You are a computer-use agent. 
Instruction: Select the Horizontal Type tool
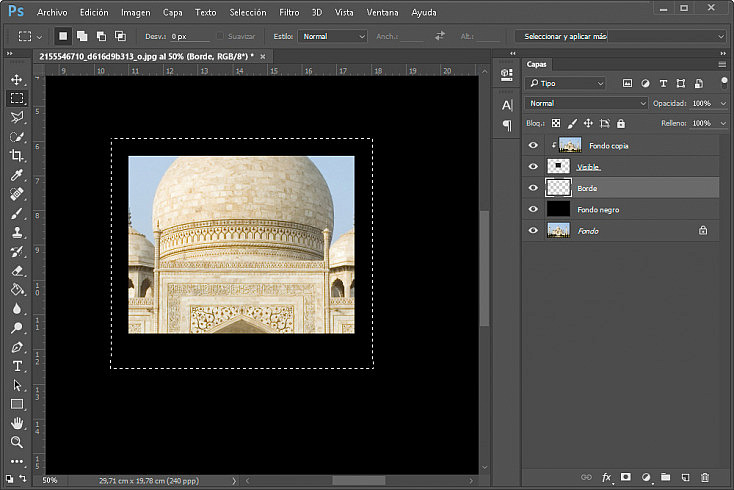(17, 366)
